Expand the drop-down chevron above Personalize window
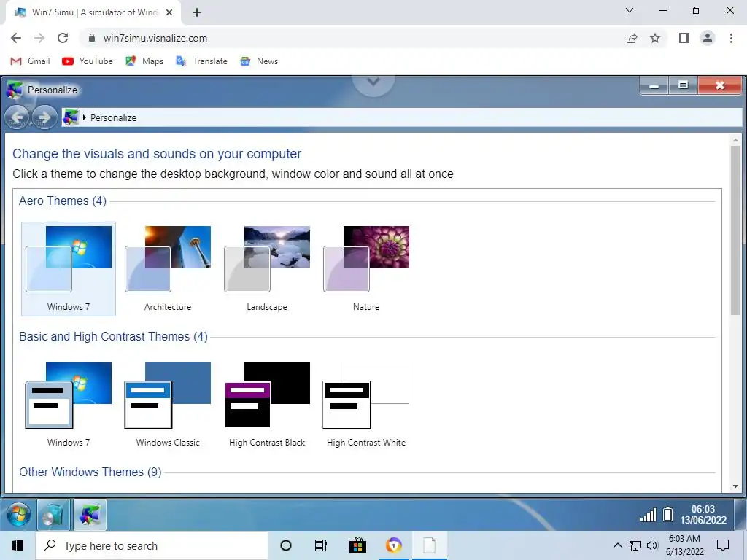Screen dimensions: 747x560 coord(373,82)
